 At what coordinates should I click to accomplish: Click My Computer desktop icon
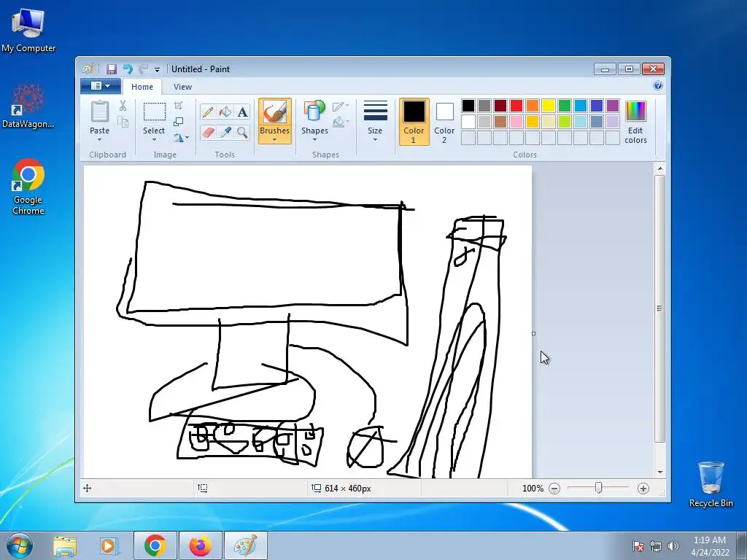coord(28,30)
